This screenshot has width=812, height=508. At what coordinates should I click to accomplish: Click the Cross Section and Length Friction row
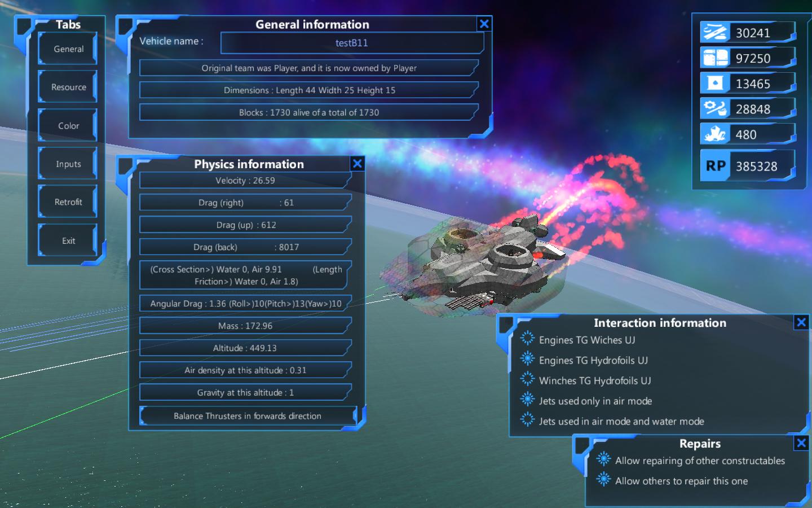245,275
